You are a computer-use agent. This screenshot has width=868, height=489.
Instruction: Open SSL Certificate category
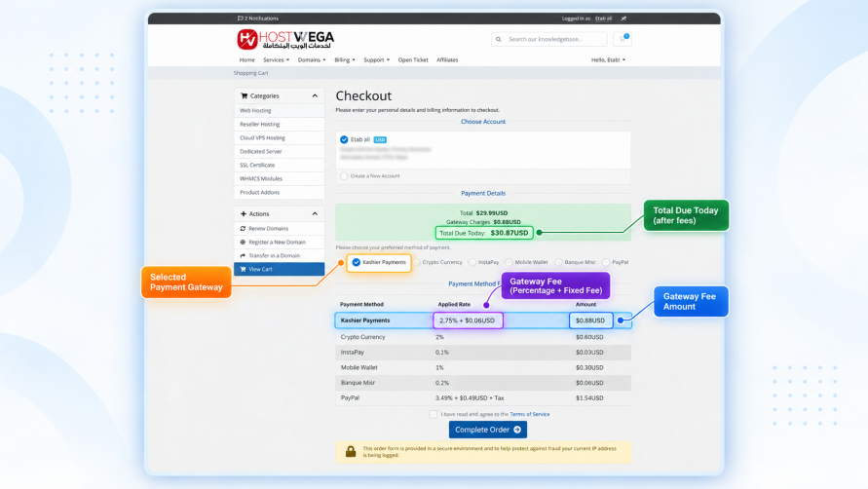tap(279, 165)
